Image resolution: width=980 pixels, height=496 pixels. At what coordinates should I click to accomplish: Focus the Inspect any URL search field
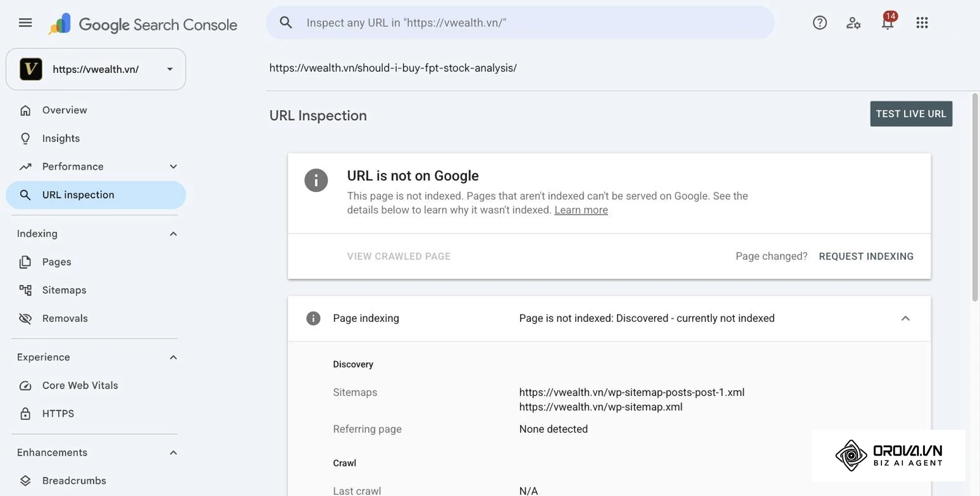tap(520, 23)
